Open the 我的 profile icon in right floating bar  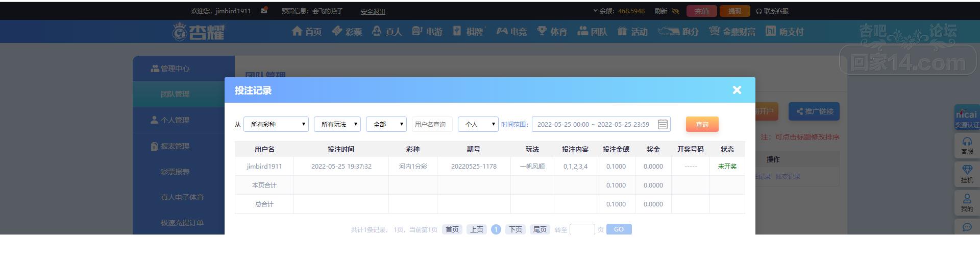click(967, 203)
